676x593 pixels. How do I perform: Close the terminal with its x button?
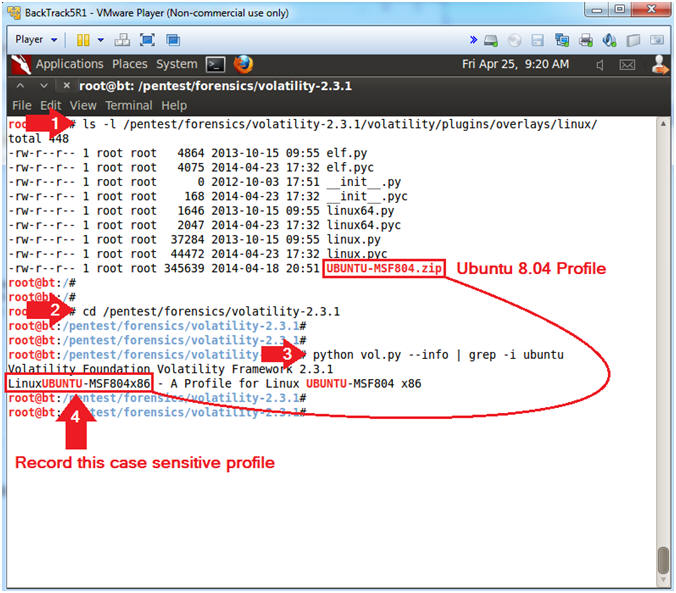[66, 86]
